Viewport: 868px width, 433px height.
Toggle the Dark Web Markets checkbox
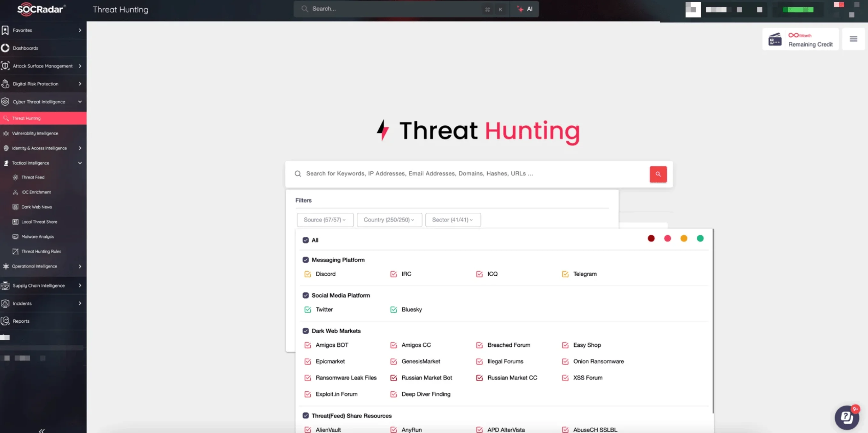tap(306, 331)
